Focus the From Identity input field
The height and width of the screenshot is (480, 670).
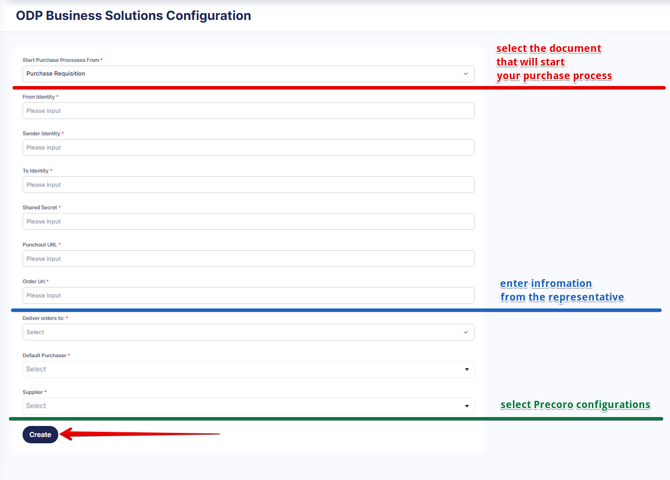tap(248, 111)
